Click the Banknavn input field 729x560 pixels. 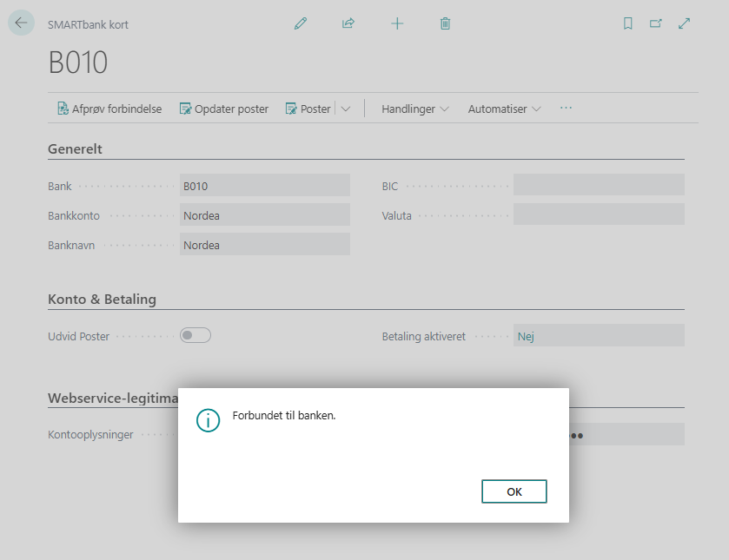click(264, 245)
